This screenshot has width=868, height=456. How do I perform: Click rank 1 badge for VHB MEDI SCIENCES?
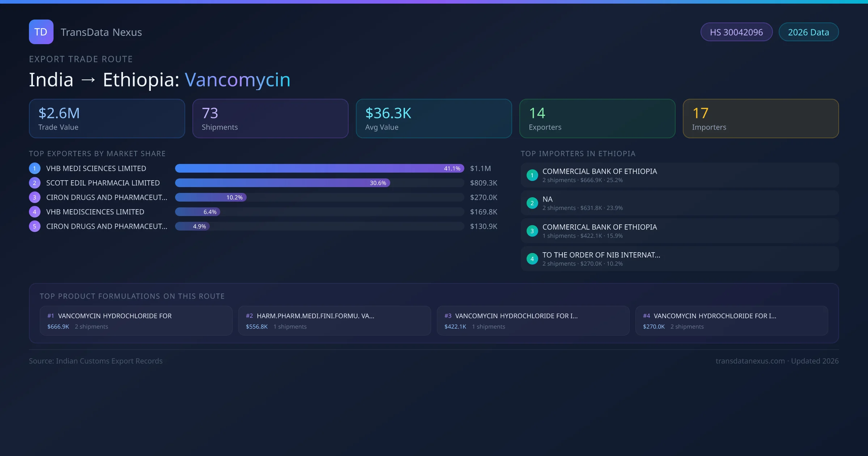35,168
